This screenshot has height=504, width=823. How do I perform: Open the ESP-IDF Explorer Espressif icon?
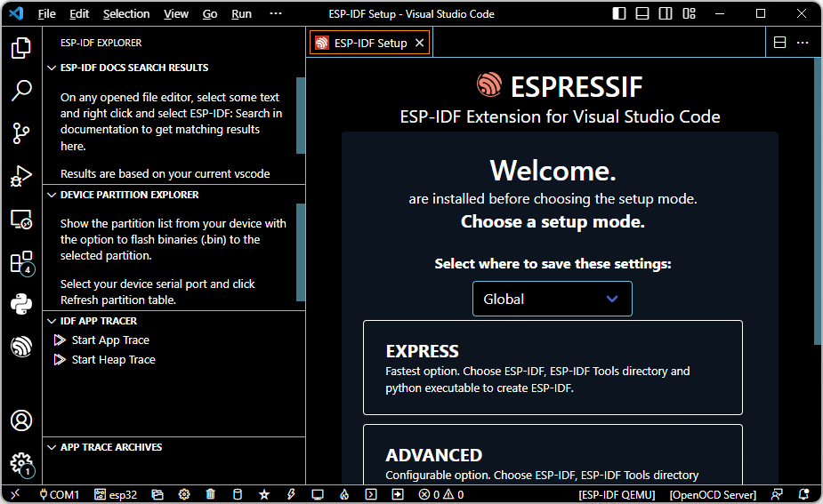pyautogui.click(x=21, y=347)
